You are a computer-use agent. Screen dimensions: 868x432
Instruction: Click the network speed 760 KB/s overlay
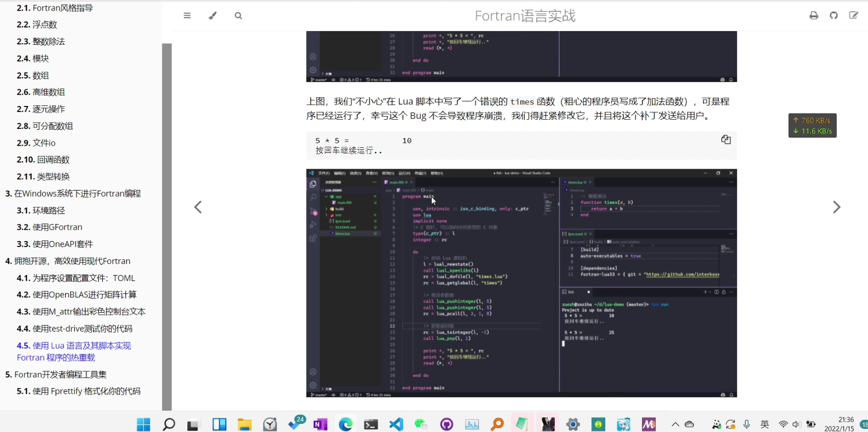tap(813, 125)
